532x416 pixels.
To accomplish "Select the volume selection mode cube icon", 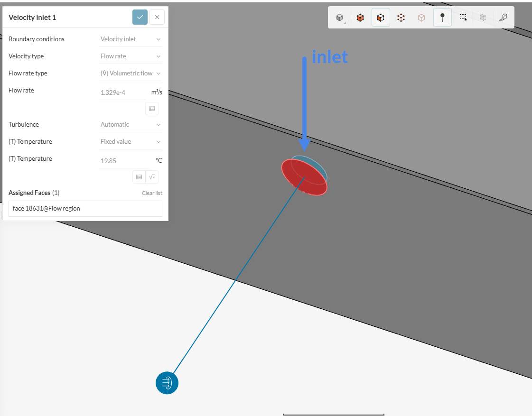I will click(x=360, y=17).
